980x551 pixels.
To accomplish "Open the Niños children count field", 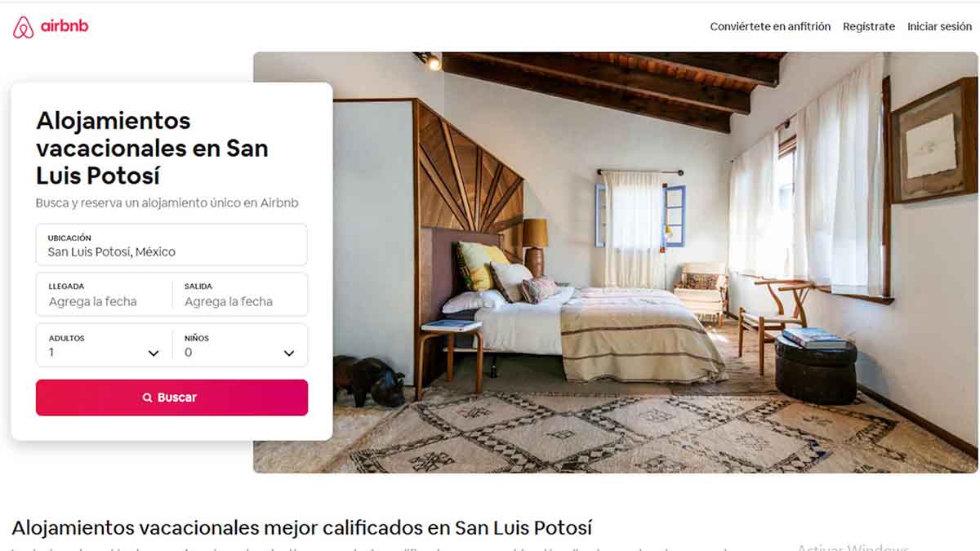I will (240, 345).
